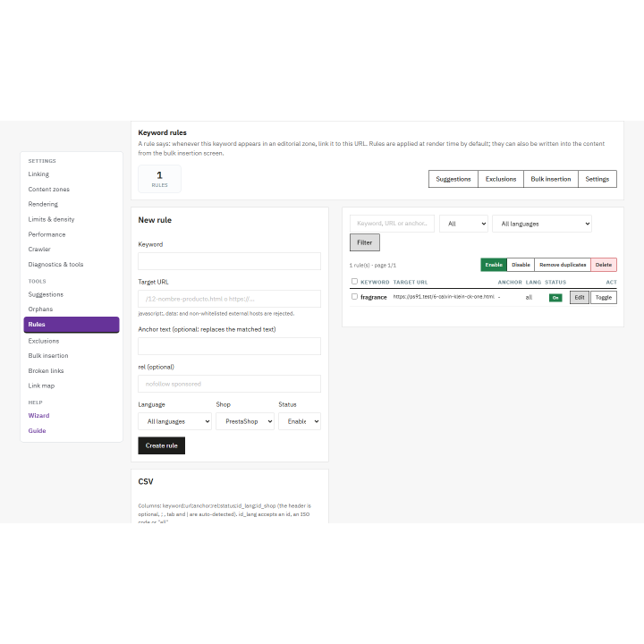Click the red Delete button

(x=604, y=265)
